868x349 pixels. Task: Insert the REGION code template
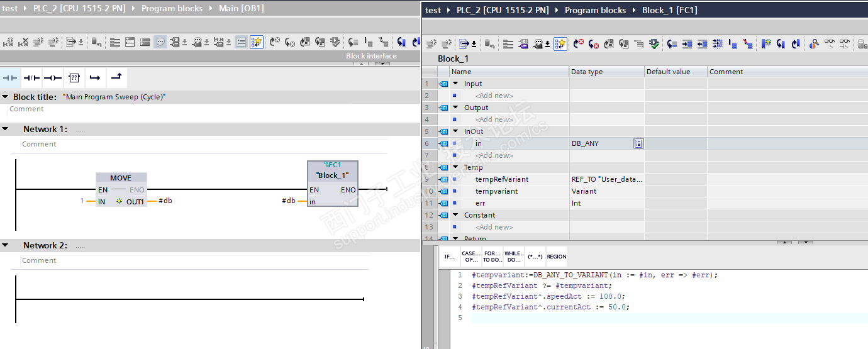point(556,257)
